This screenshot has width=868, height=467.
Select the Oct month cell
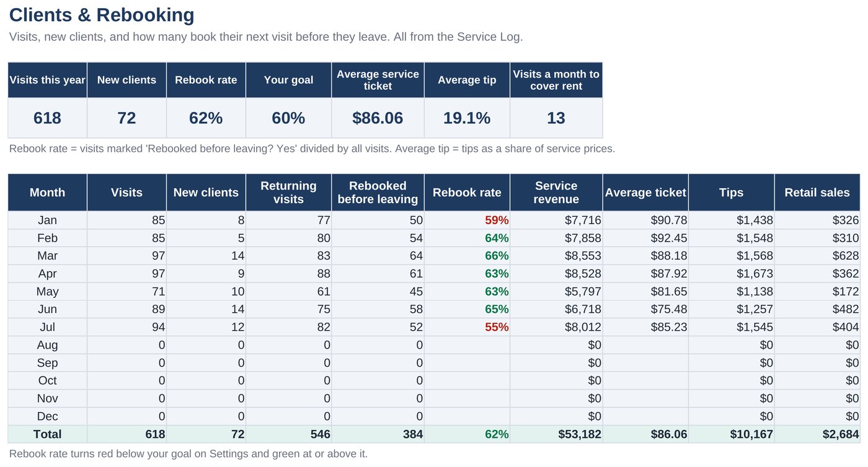click(47, 380)
